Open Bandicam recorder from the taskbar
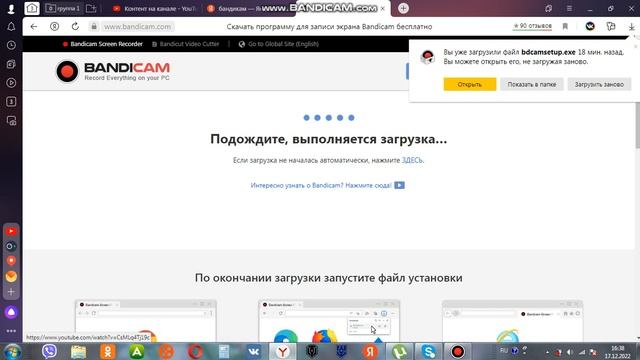Viewport: 640px width, 360px height. [x=458, y=351]
